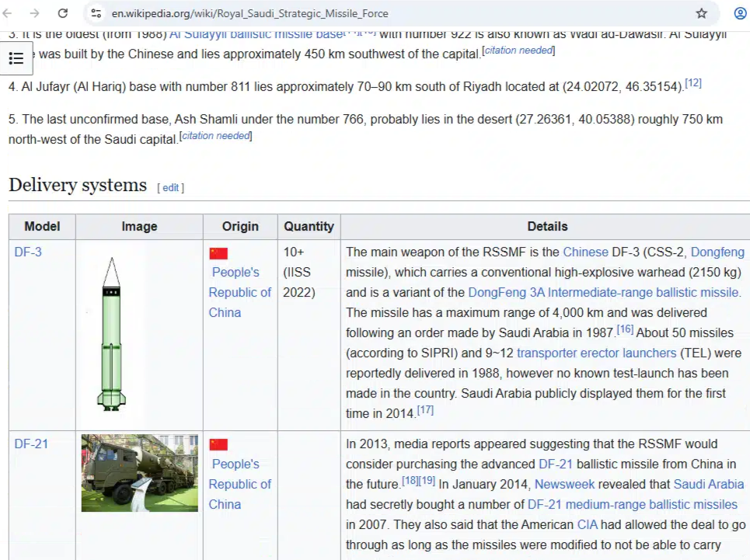
Task: Click the Model column header
Action: click(x=42, y=227)
